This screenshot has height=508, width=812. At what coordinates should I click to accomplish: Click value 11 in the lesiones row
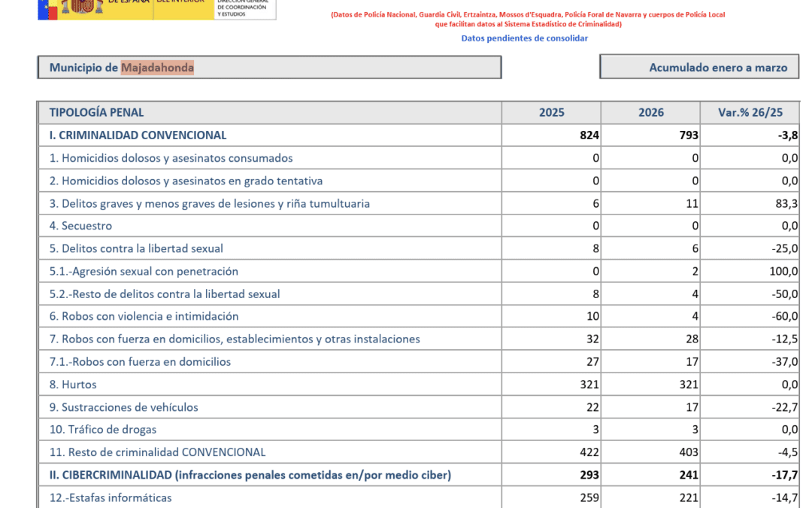[692, 204]
